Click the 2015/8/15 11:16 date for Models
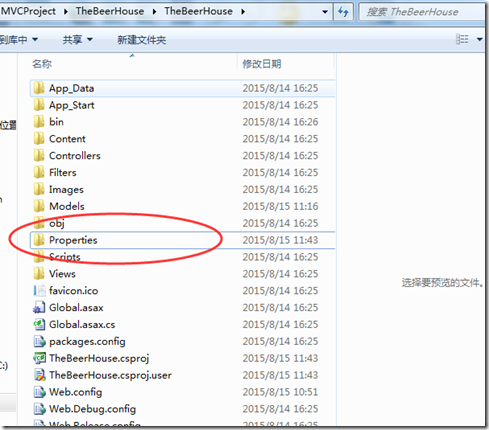The width and height of the screenshot is (489, 430). [280, 206]
